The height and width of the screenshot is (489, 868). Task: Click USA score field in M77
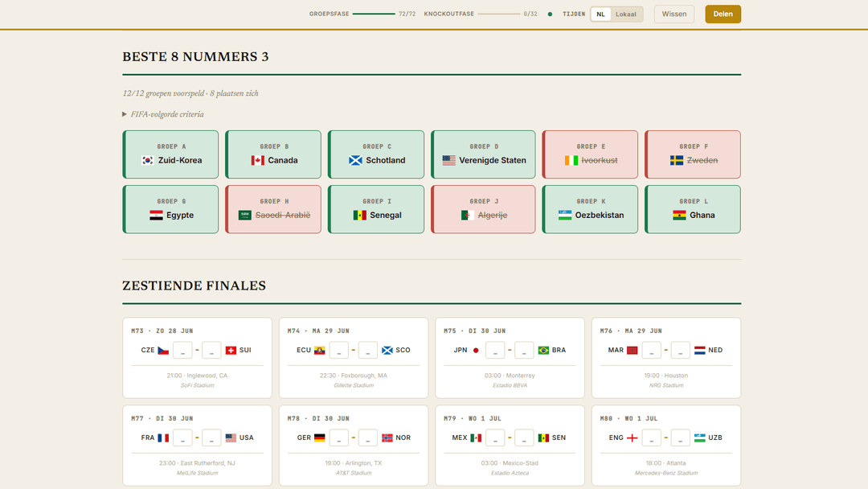pyautogui.click(x=211, y=438)
